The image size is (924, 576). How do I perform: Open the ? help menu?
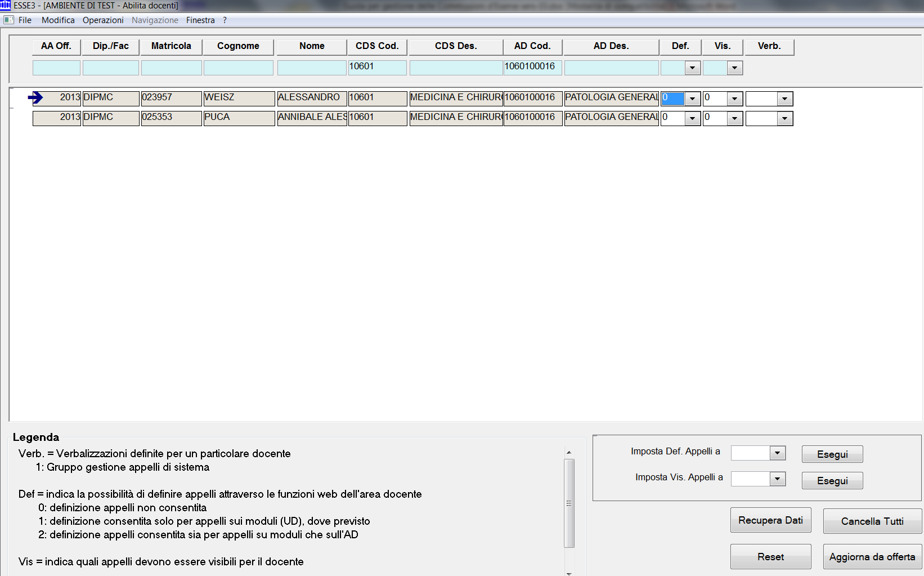click(225, 20)
